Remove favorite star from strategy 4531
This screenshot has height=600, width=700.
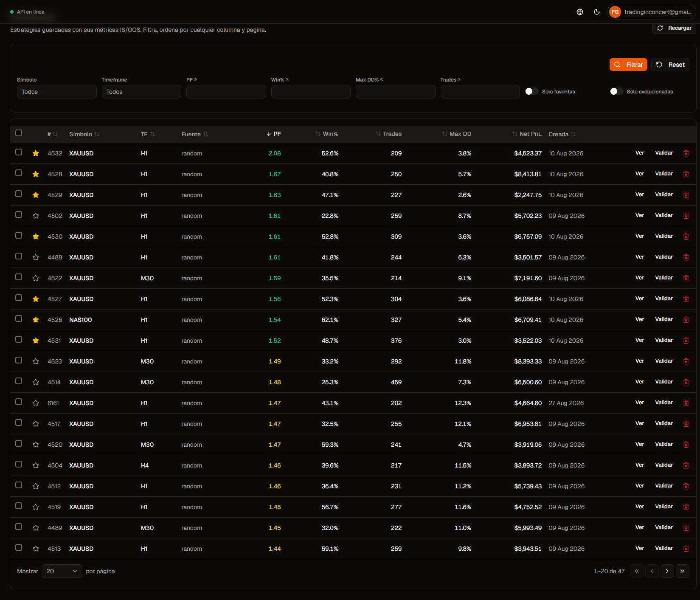(36, 341)
